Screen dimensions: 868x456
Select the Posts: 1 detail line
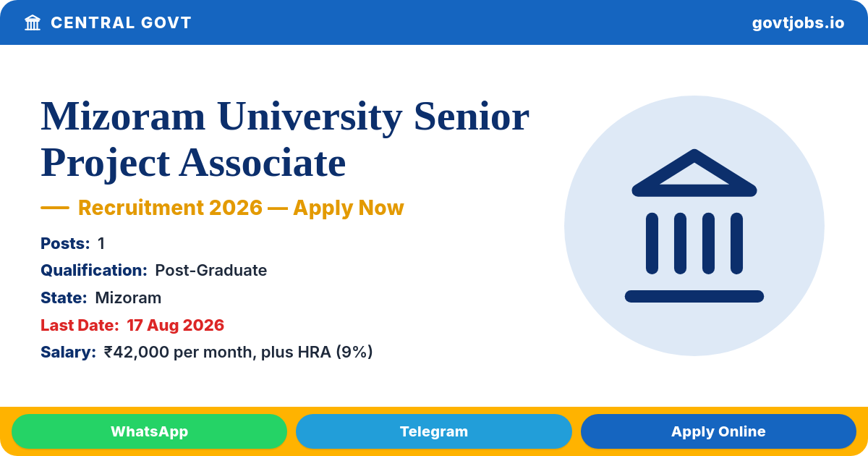click(73, 243)
